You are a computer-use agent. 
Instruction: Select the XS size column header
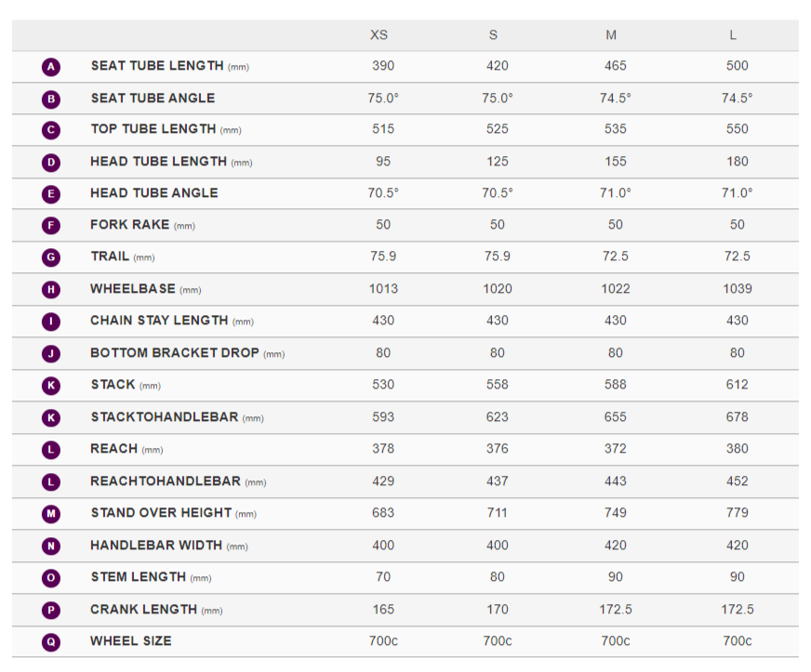(x=379, y=35)
